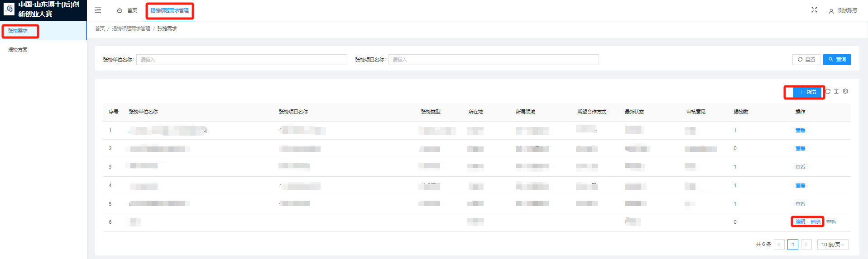Click the 揭榜数 column header

tap(741, 112)
